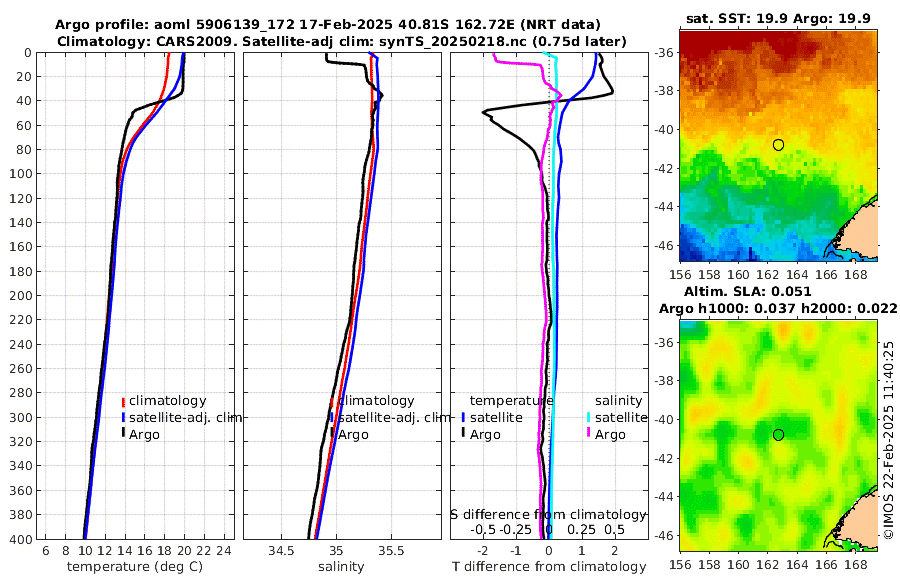The image size is (900, 580).
Task: Click the 'Argo h1000: 0.037 h2000: 0.022' text
Action: [x=778, y=308]
